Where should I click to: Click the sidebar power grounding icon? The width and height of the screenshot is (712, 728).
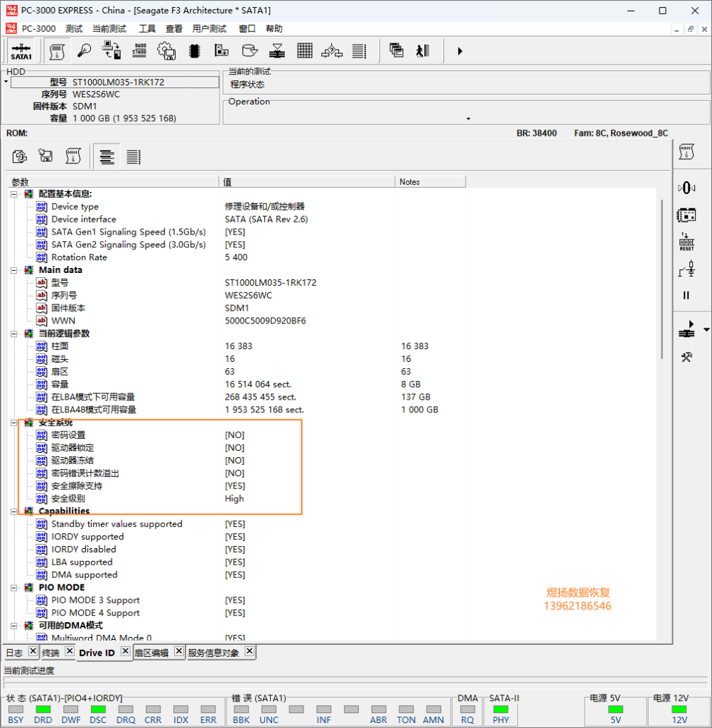click(686, 269)
